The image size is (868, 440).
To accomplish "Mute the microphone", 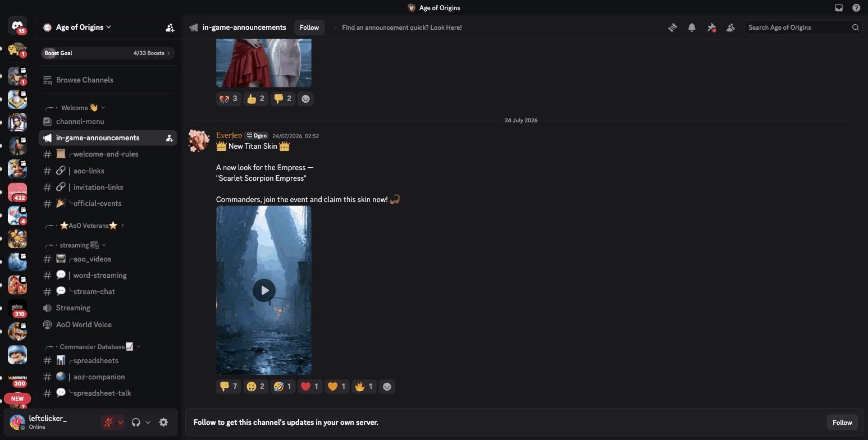I will click(108, 423).
